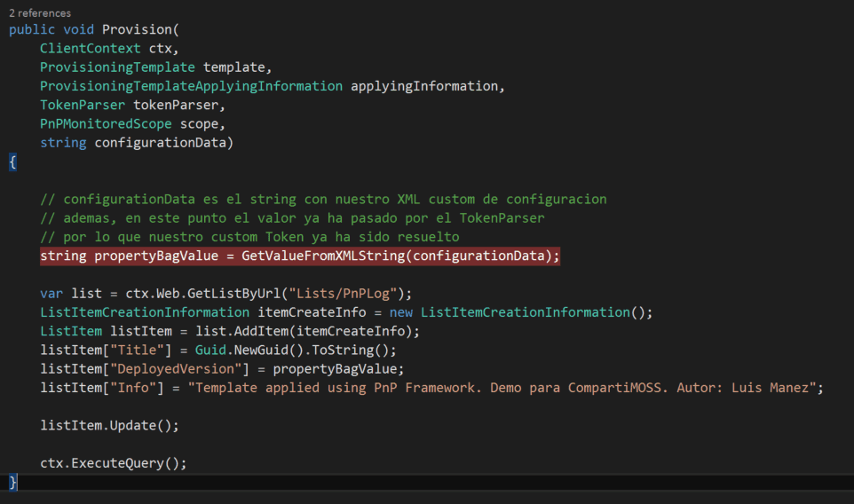Click the ListItemCreationInformation constructor after new
Viewport: 854px width, 504px height.
tap(528, 312)
